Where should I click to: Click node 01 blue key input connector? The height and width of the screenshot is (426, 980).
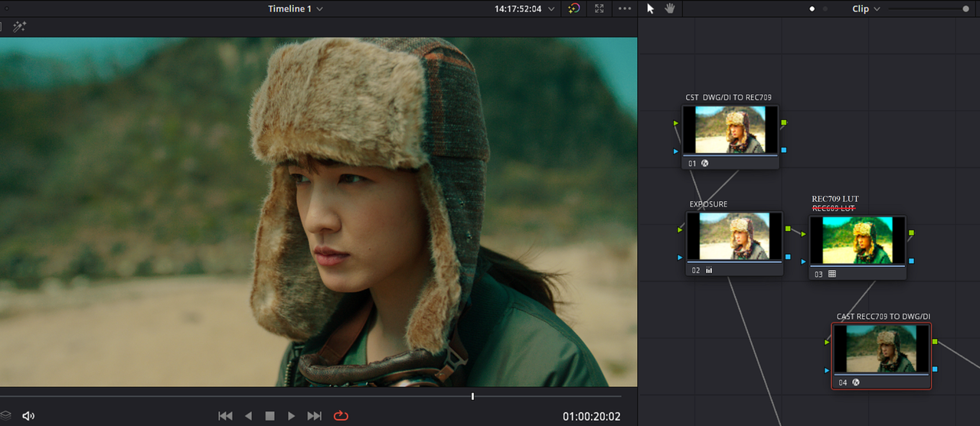[x=676, y=151]
